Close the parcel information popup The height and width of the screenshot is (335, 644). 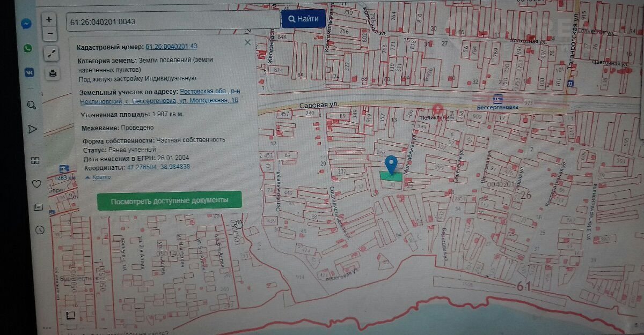tap(247, 42)
